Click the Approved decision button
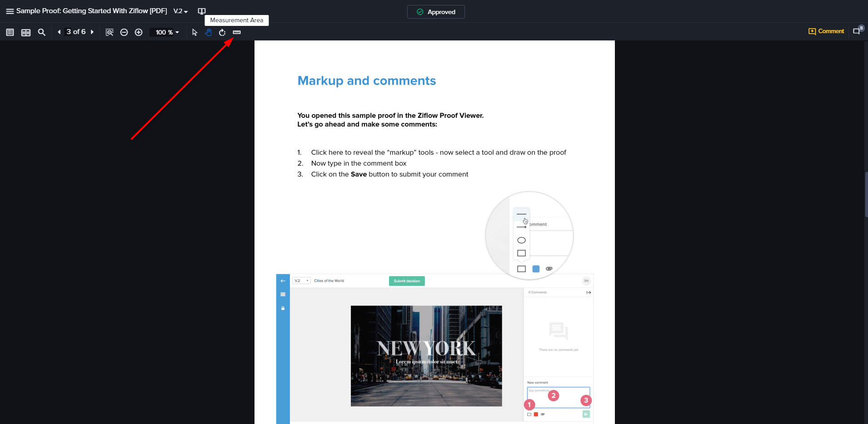This screenshot has height=424, width=868. coord(436,12)
